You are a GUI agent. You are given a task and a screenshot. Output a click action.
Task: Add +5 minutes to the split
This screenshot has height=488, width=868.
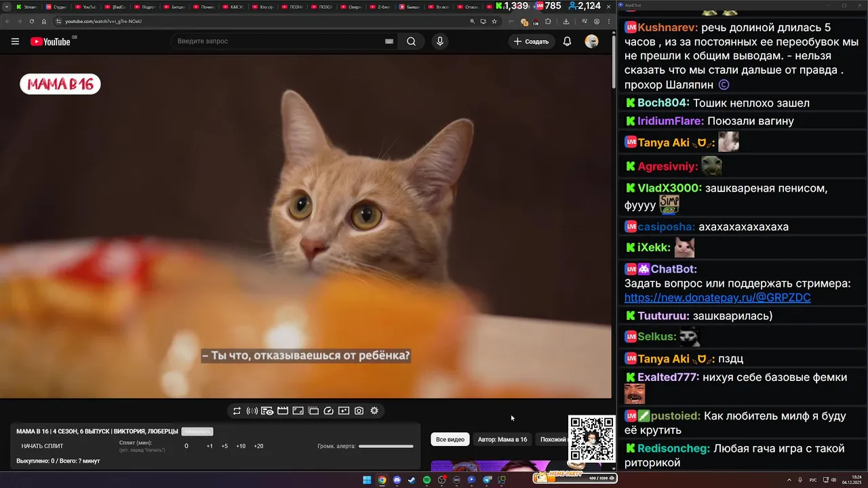[x=224, y=446]
